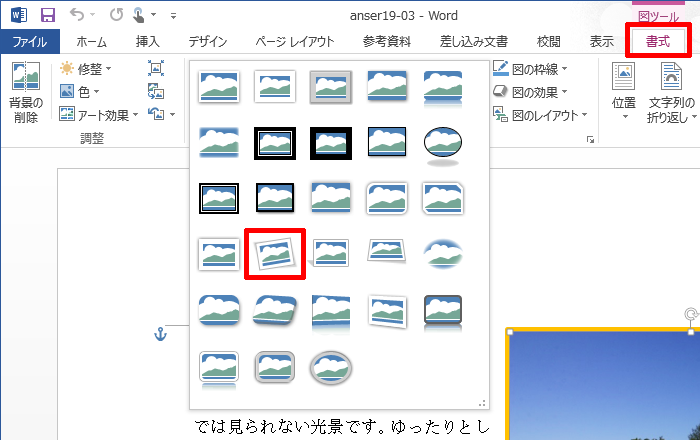Choose the Snip Diagonal Corner White style

click(x=443, y=198)
